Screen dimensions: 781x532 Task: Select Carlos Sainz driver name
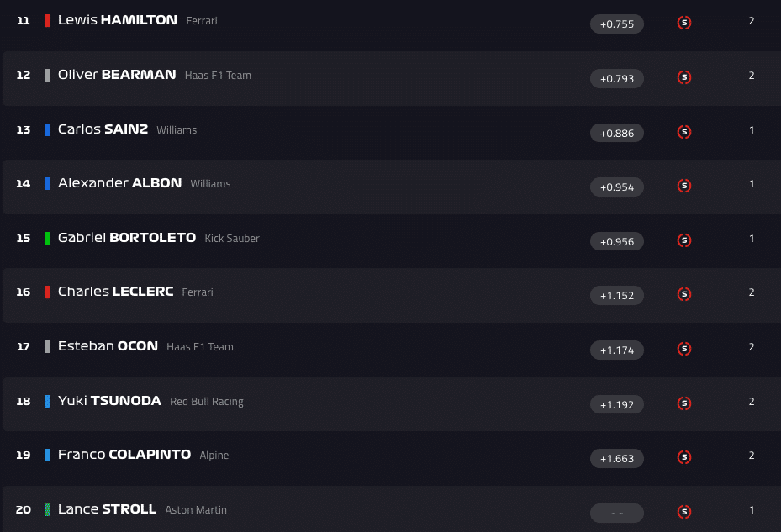pyautogui.click(x=103, y=129)
